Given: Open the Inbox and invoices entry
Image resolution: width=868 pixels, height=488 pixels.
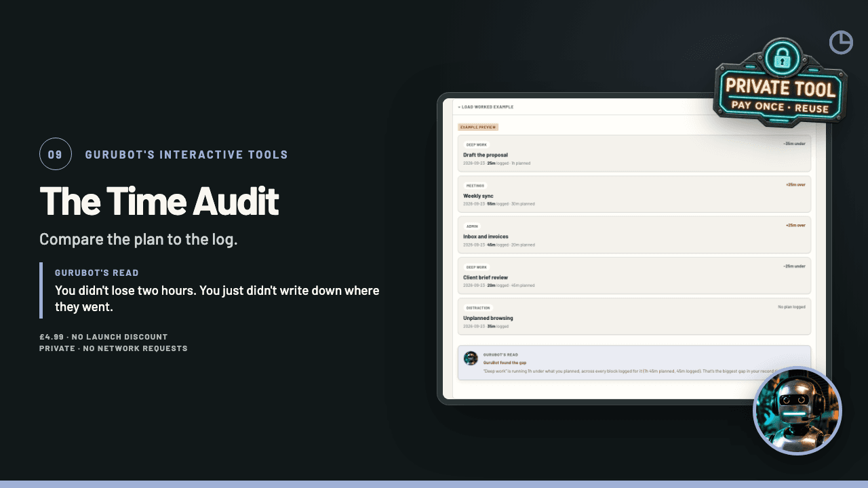Looking at the screenshot, I should click(x=634, y=235).
